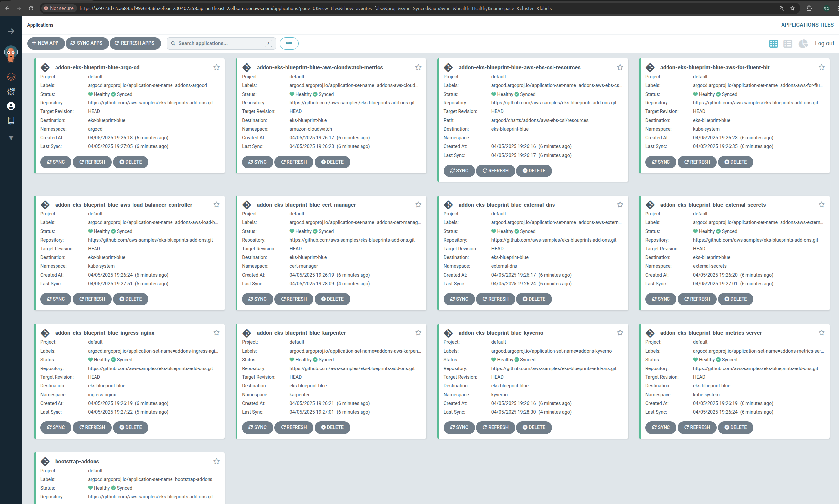Switch to list view
This screenshot has width=839, height=504.
(x=788, y=44)
